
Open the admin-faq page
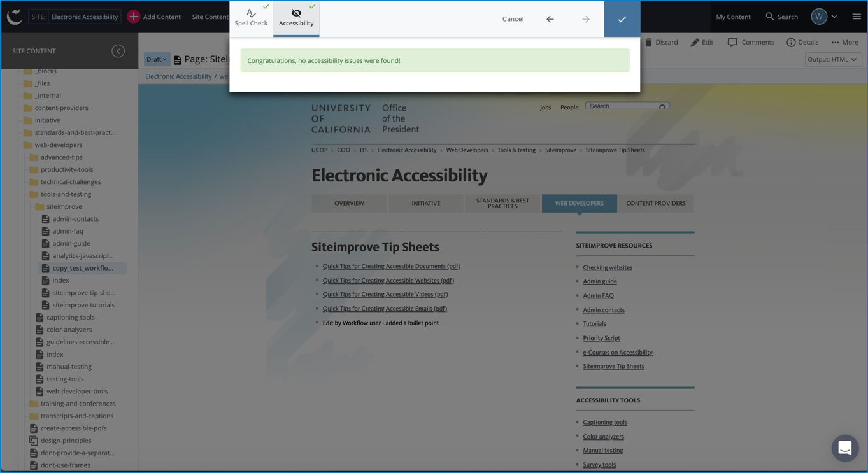[x=68, y=231]
